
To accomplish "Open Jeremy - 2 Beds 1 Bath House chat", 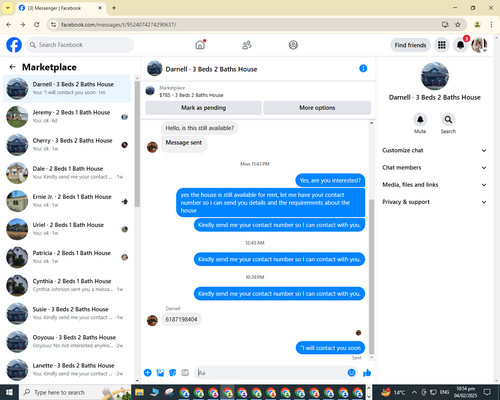I will tap(67, 117).
